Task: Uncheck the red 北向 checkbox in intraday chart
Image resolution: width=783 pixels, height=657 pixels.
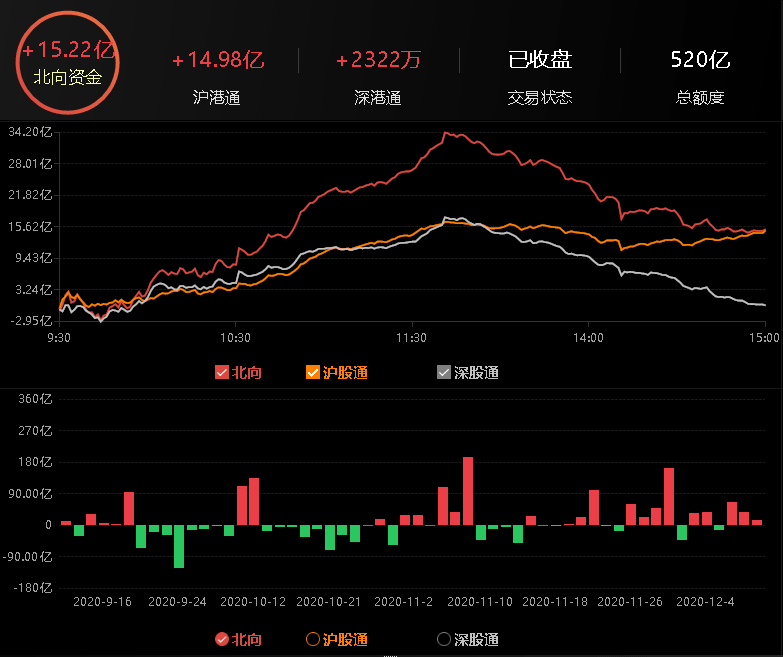Action: tap(222, 372)
